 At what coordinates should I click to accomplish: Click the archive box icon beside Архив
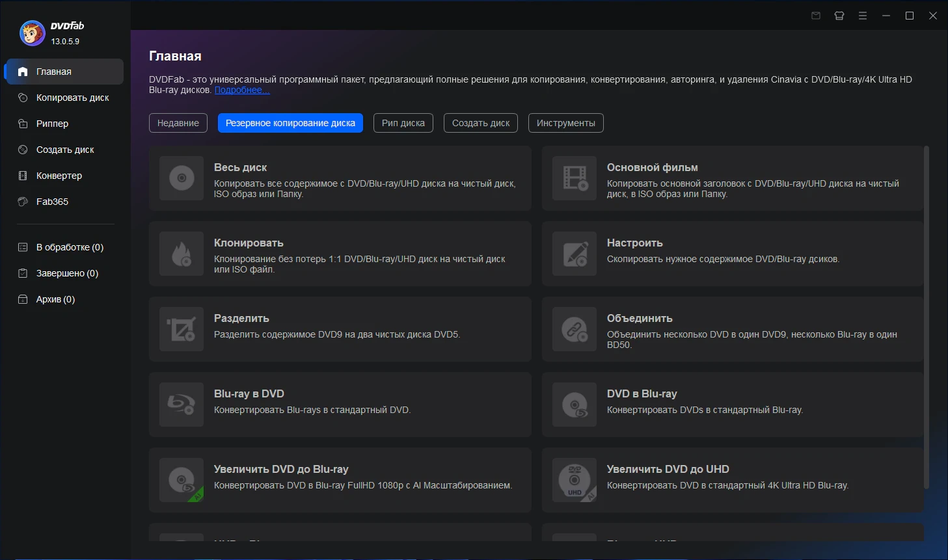[x=23, y=299]
